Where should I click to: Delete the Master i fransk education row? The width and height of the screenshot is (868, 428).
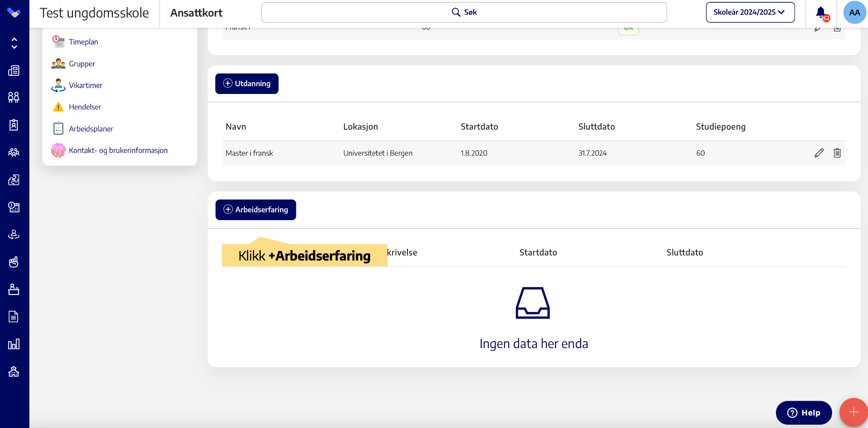click(x=837, y=153)
